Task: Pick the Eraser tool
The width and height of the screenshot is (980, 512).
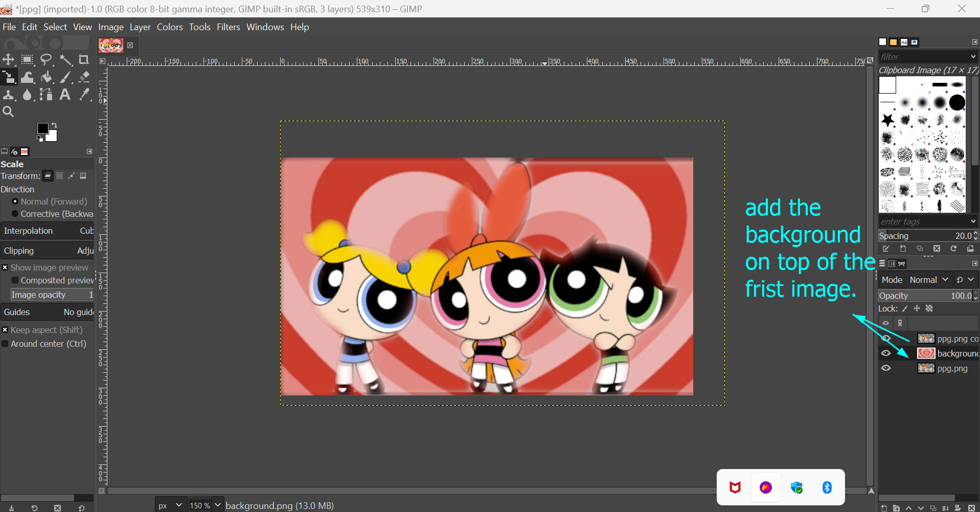Action: (x=84, y=77)
